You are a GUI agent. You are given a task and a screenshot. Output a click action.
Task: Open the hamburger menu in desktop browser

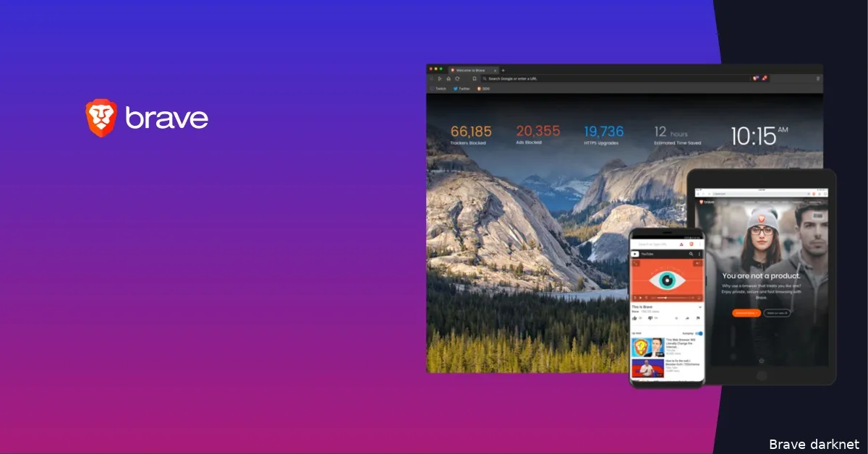coord(818,78)
